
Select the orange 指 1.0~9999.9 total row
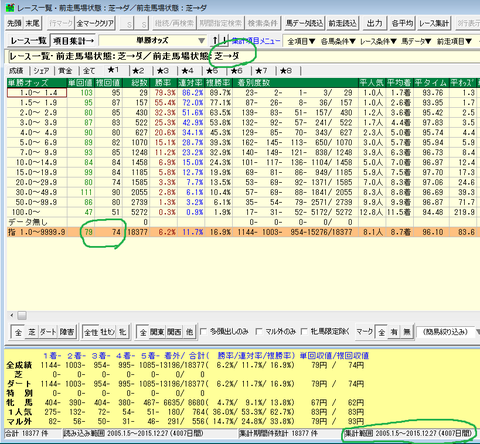click(243, 232)
